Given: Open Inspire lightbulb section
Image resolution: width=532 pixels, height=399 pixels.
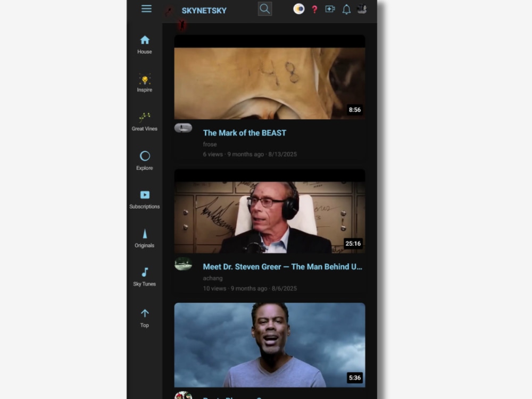Looking at the screenshot, I should pos(145,83).
